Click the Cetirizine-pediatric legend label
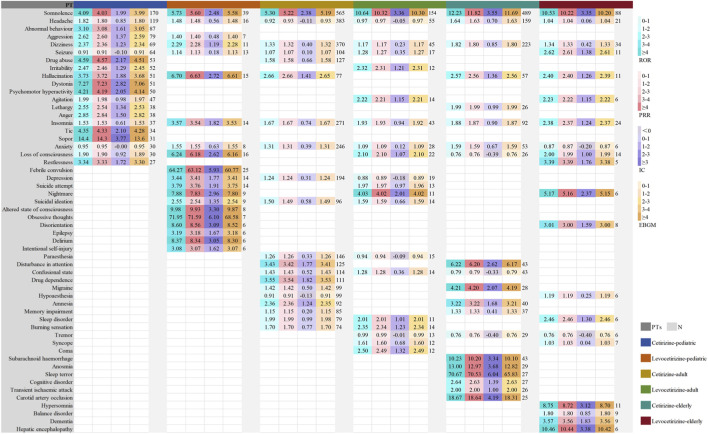The image size is (708, 434). [x=674, y=343]
